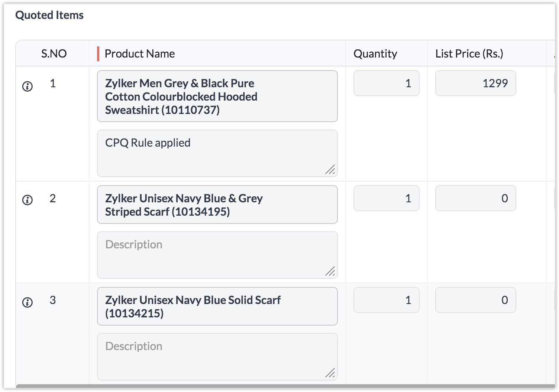Screen dimensions: 559x392
Task: Click the sweatshirt product name field
Action: tap(217, 97)
